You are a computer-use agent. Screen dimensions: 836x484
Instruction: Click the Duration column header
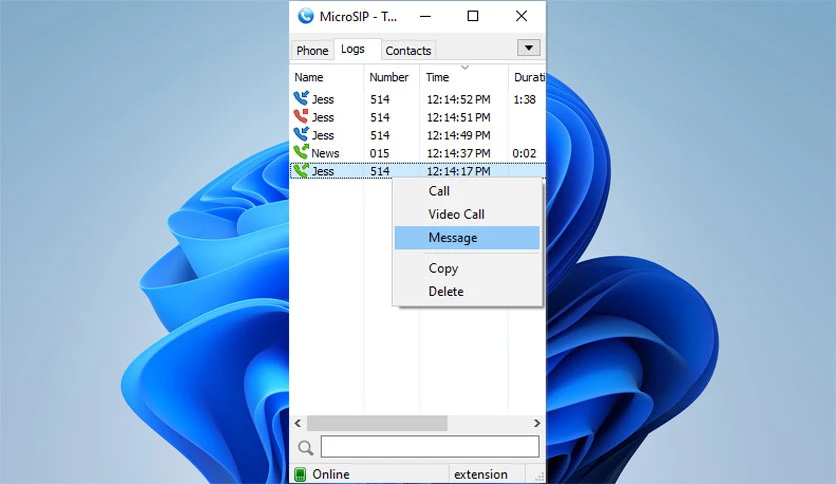[x=528, y=77]
